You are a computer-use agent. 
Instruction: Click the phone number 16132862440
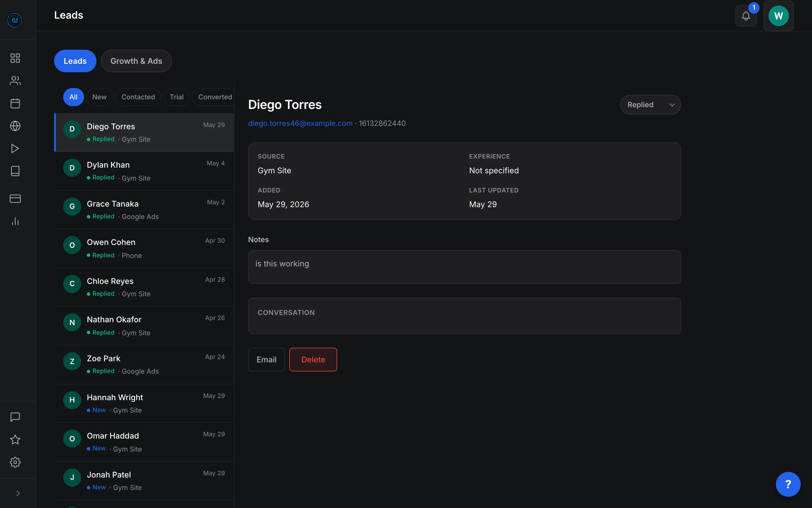click(x=382, y=123)
